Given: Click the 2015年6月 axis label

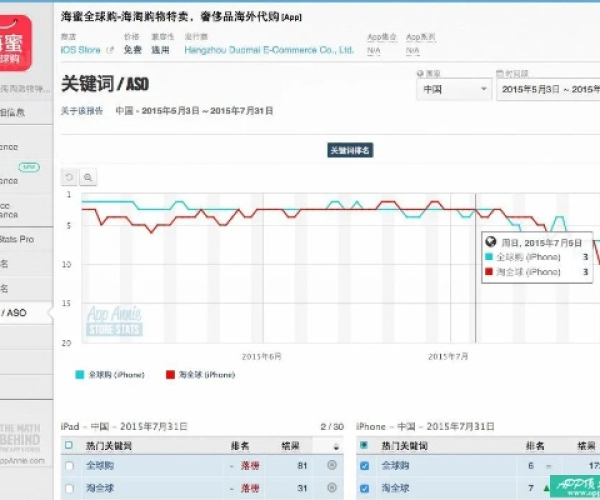Looking at the screenshot, I should (x=261, y=357).
